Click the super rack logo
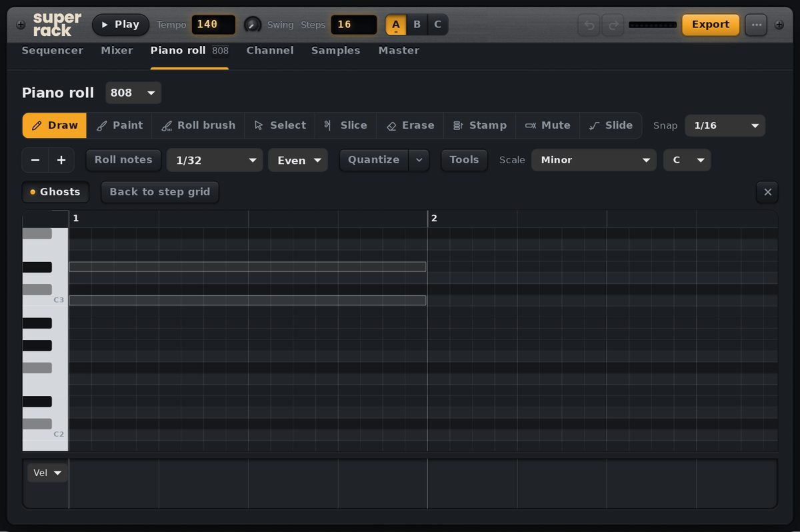Screen dimensions: 800x532 (57, 25)
